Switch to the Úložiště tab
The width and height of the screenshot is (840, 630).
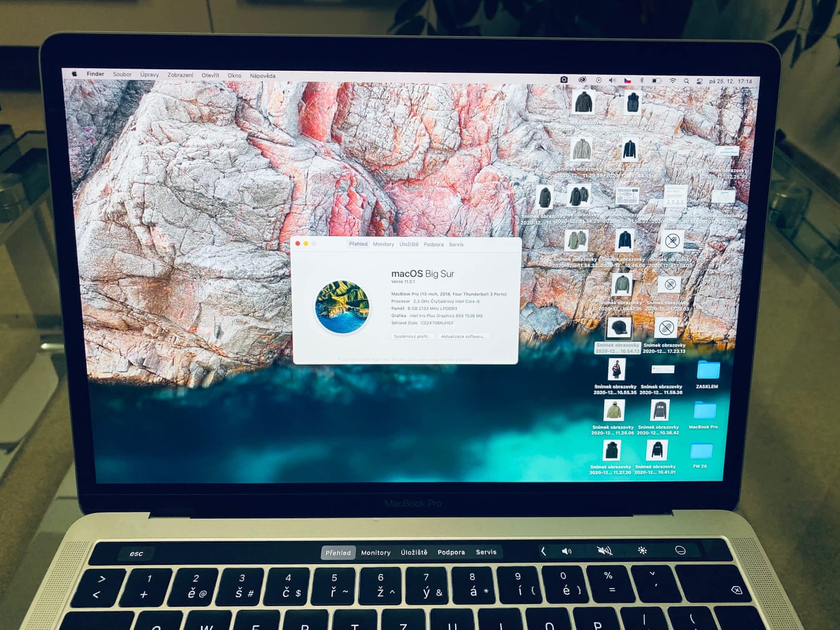pyautogui.click(x=409, y=244)
